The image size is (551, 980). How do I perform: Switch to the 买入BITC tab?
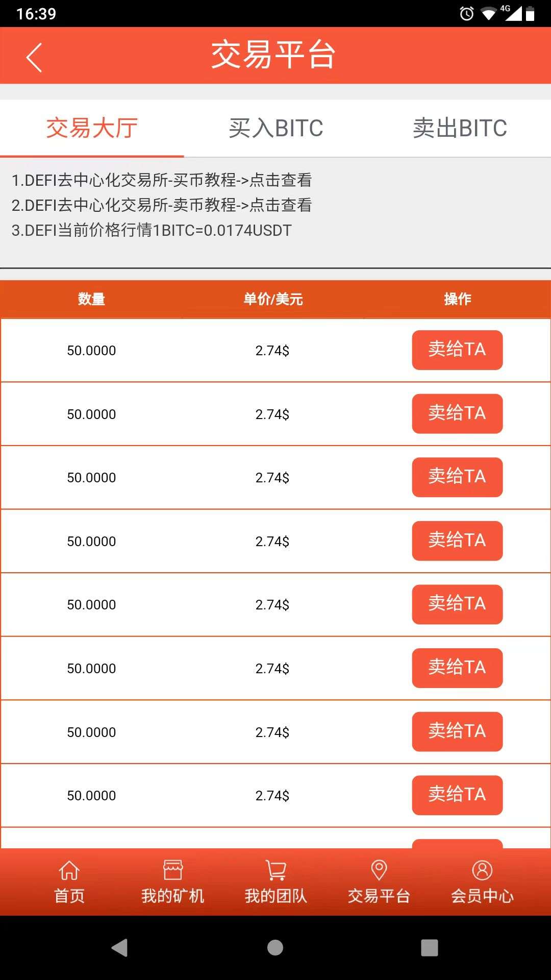pos(275,128)
